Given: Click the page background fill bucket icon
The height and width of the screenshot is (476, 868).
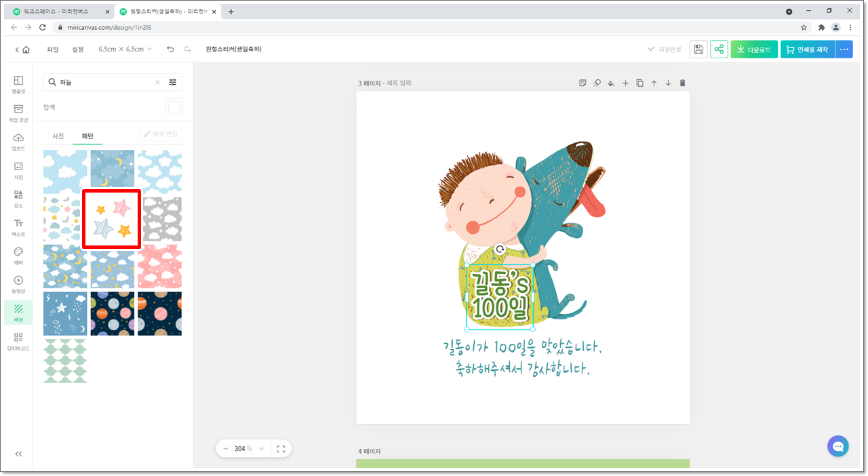Looking at the screenshot, I should [611, 83].
